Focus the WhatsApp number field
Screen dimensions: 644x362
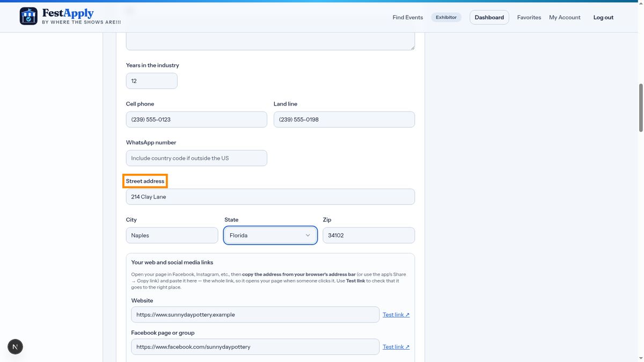tap(196, 158)
